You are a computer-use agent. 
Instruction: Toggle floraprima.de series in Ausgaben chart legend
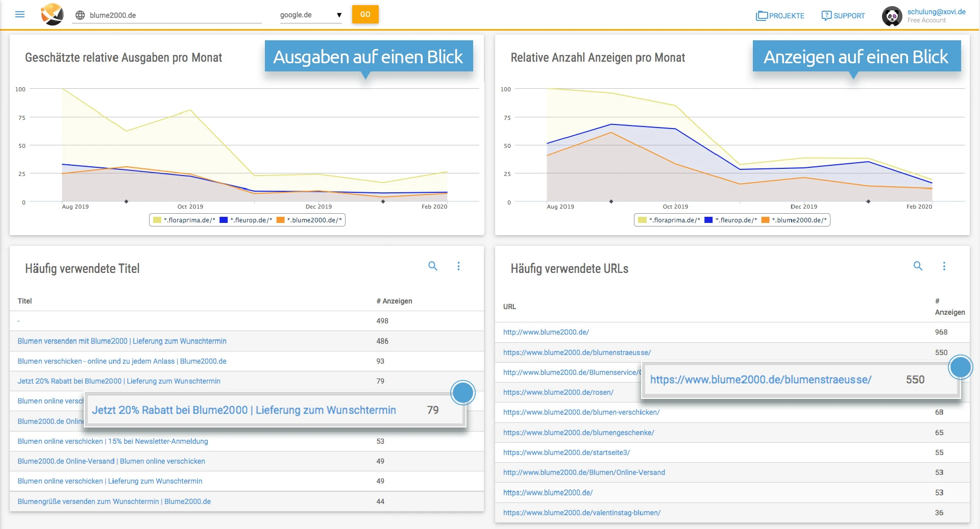click(x=189, y=220)
